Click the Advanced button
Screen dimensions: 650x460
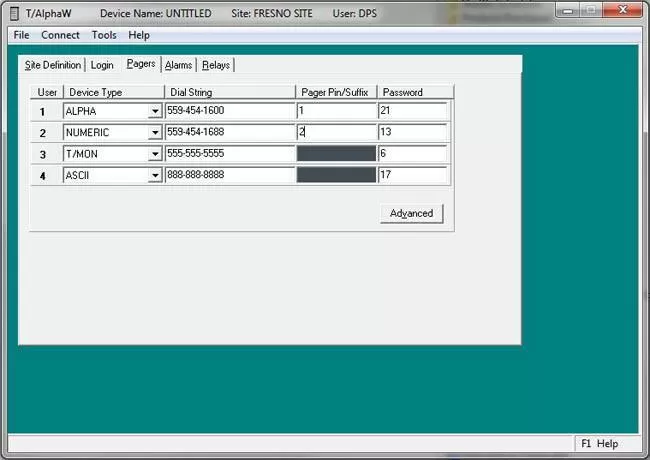click(x=412, y=213)
